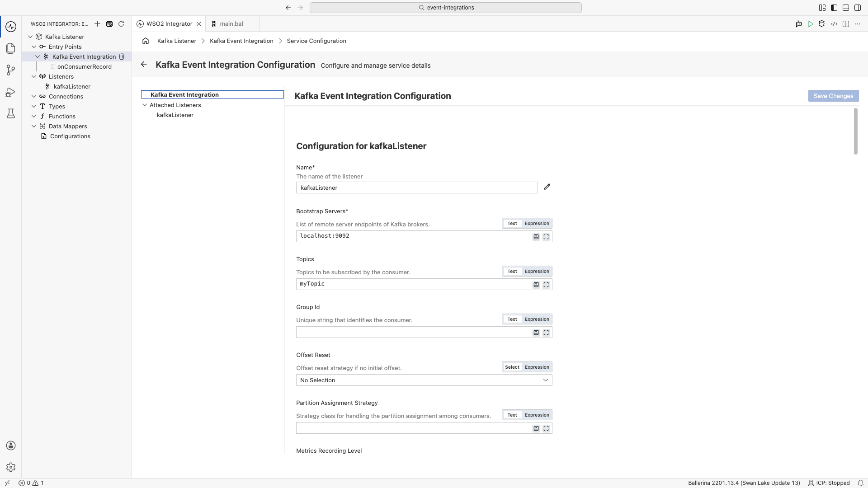The height and width of the screenshot is (488, 868).
Task: Switch Partition Assignment Strategy to Expression mode
Action: coord(537,415)
